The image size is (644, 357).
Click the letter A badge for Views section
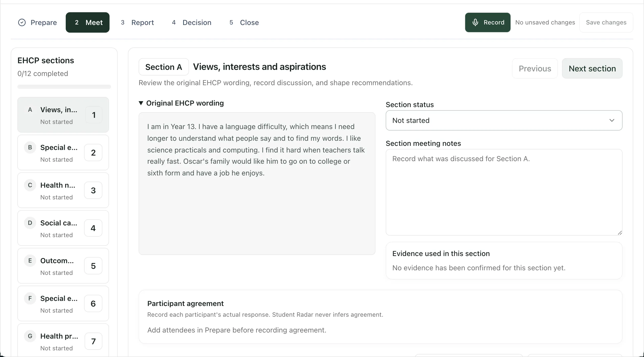tap(30, 110)
